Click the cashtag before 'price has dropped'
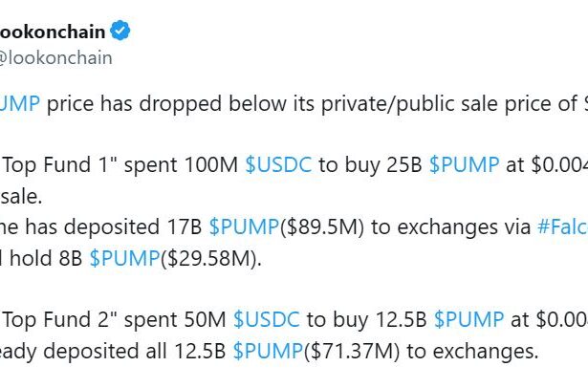Viewport: 588px width, 388px height. click(x=19, y=105)
